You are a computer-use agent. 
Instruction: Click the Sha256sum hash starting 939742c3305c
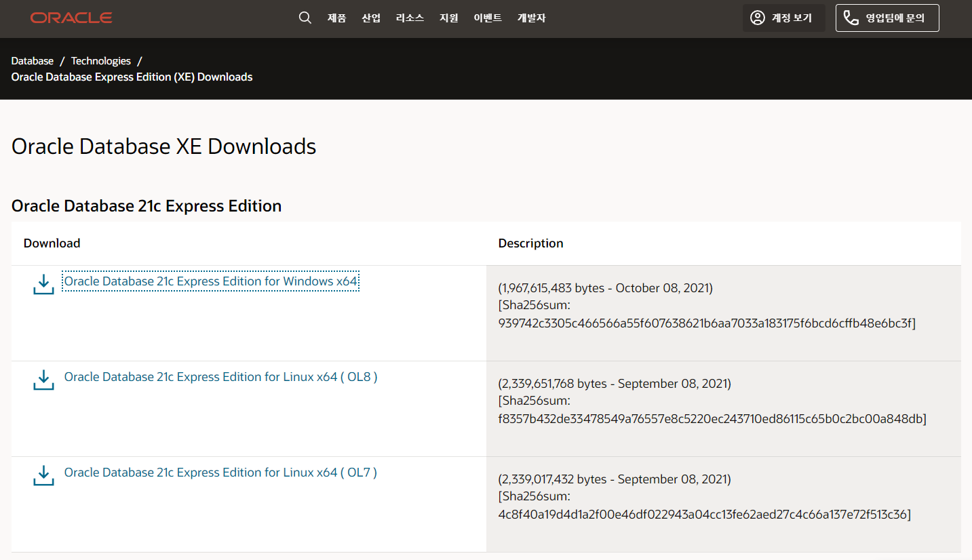point(707,323)
